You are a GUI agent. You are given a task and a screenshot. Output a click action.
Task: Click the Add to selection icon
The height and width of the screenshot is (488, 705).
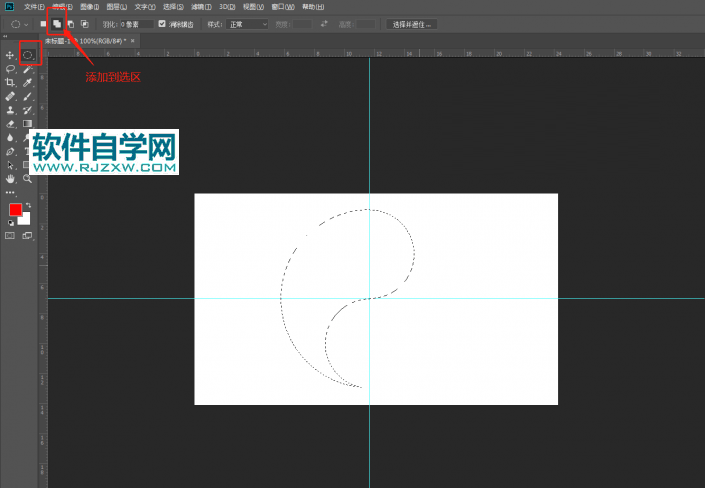pyautogui.click(x=57, y=23)
